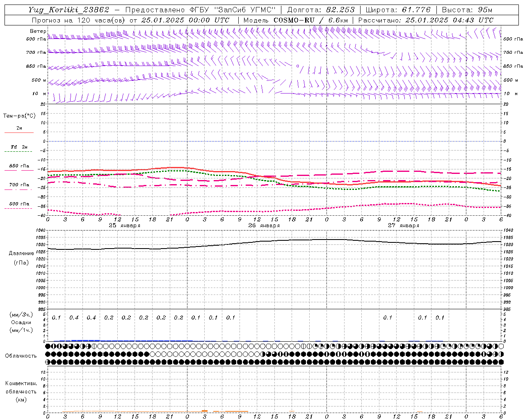Click the '25 января' date label
Screen dimensions: 525x420
click(124, 226)
